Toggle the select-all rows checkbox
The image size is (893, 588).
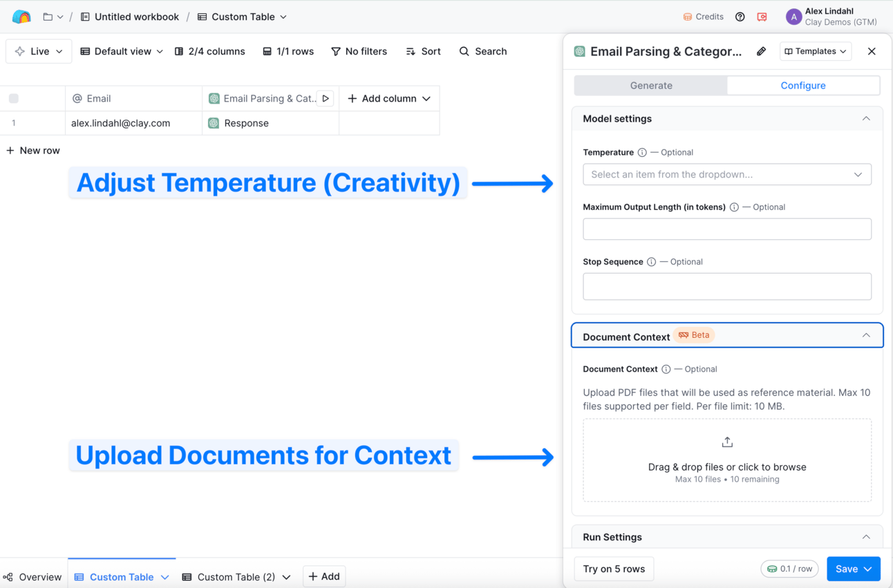[14, 98]
